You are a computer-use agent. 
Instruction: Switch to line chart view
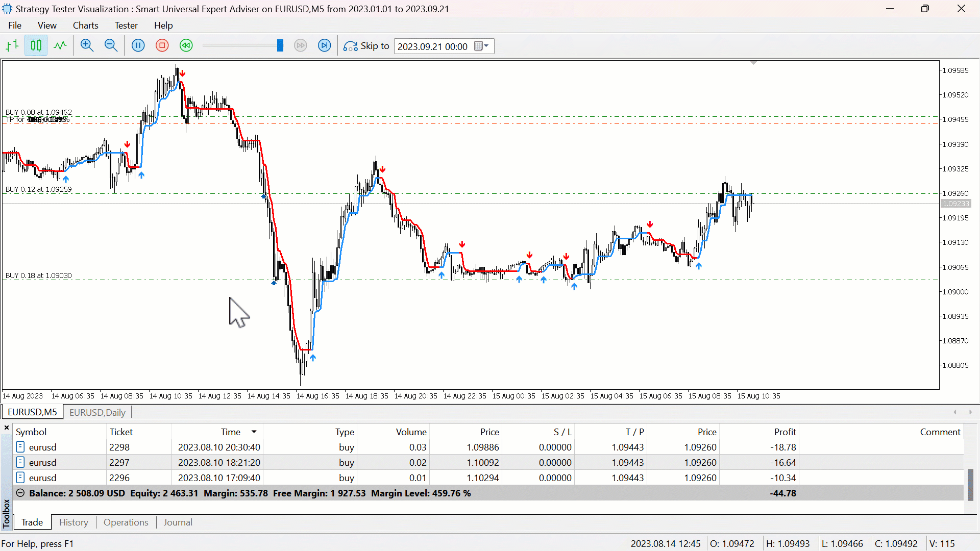pyautogui.click(x=60, y=46)
